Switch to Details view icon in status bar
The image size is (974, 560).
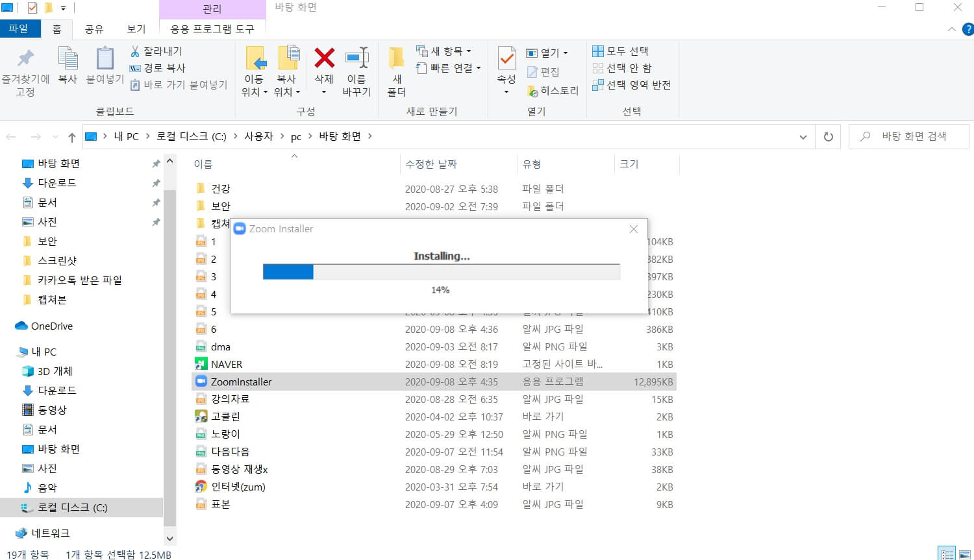pyautogui.click(x=947, y=554)
